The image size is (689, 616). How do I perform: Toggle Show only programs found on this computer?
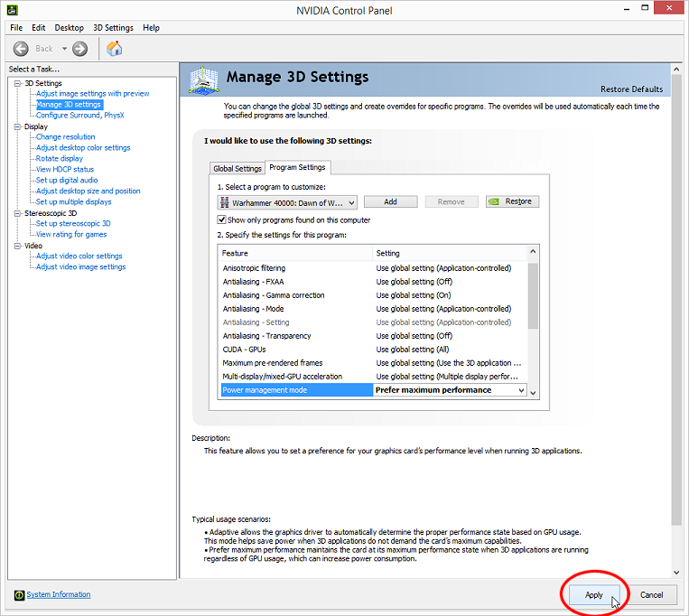coord(222,219)
